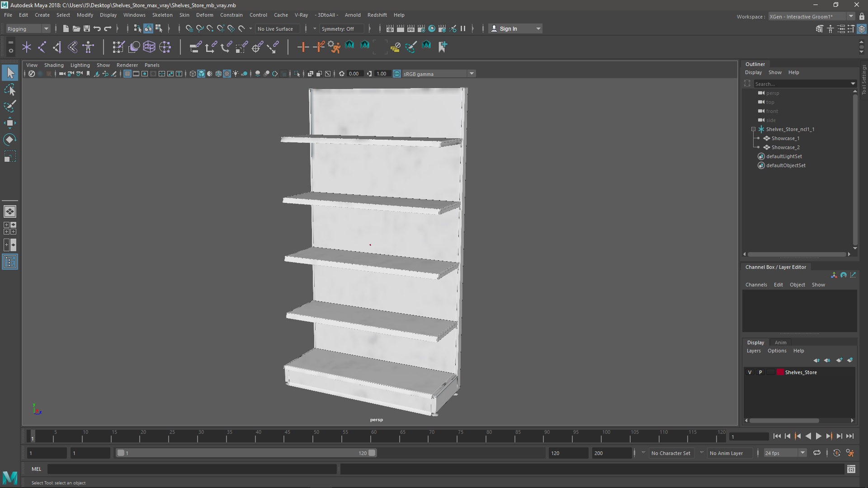Click the Orient Constraint shelf icon
868x488 pixels.
pyautogui.click(x=226, y=47)
